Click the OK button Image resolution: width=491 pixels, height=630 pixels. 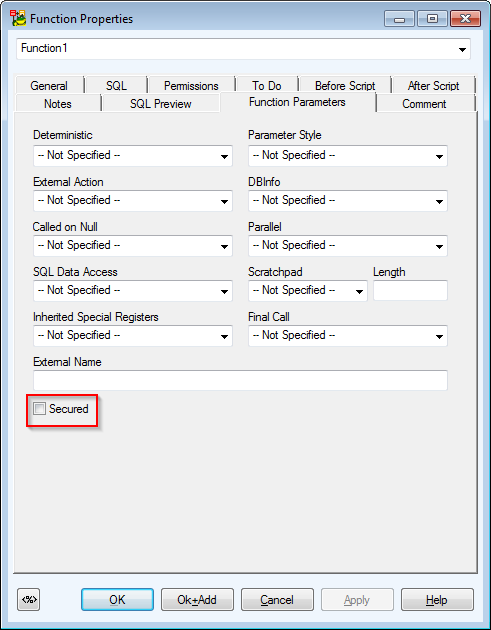pyautogui.click(x=117, y=599)
